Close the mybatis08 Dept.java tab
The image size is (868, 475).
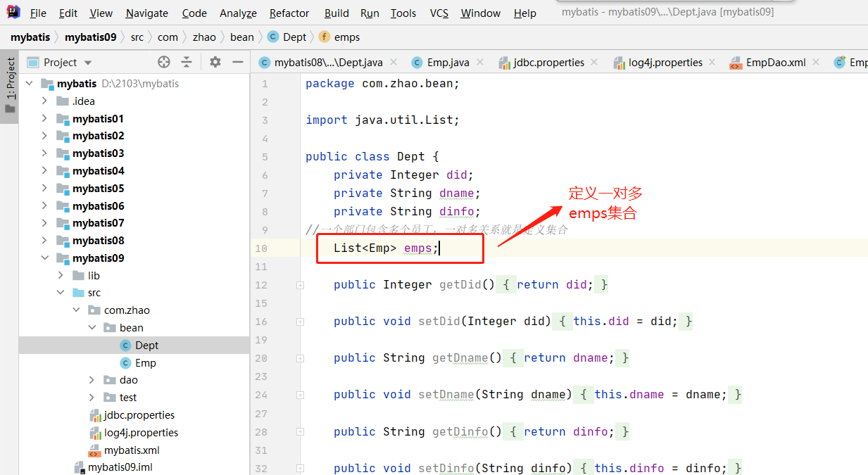click(x=393, y=62)
